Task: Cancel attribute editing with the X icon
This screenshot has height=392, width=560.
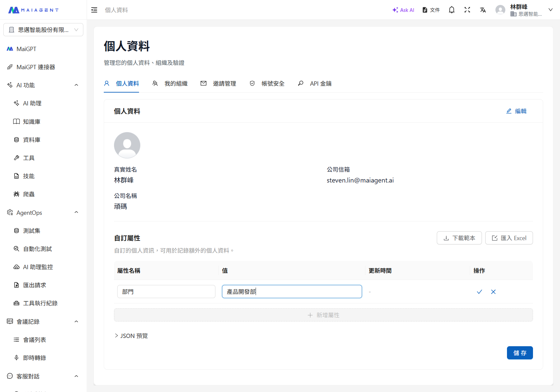Action: click(493, 292)
